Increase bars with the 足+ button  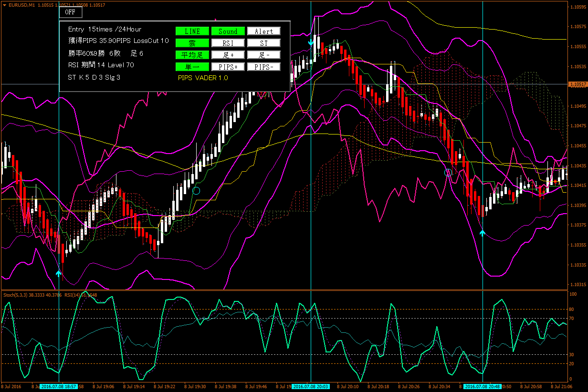point(228,55)
